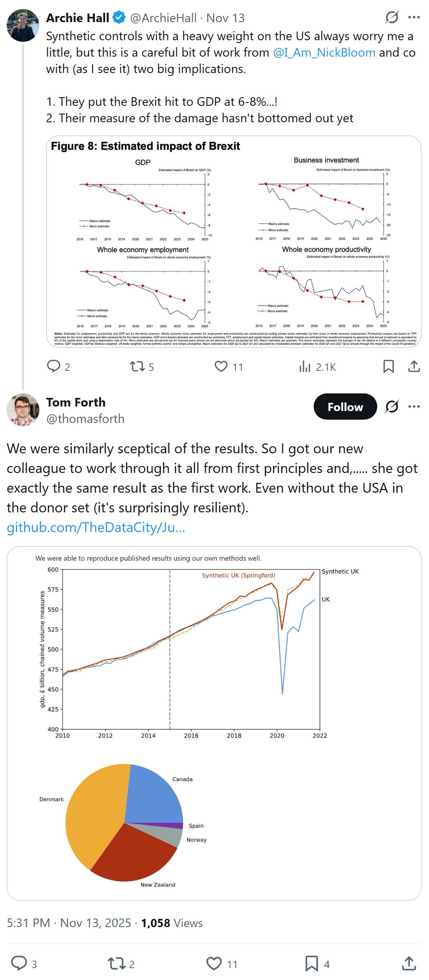Open Tom Forth's profile picture
The width and height of the screenshot is (429, 980).
pyautogui.click(x=23, y=410)
